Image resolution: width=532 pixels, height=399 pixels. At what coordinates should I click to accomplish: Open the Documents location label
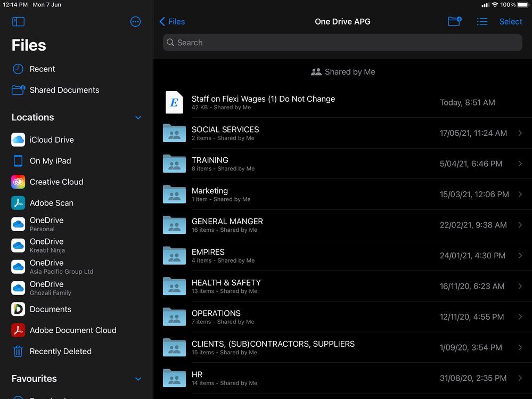(51, 309)
